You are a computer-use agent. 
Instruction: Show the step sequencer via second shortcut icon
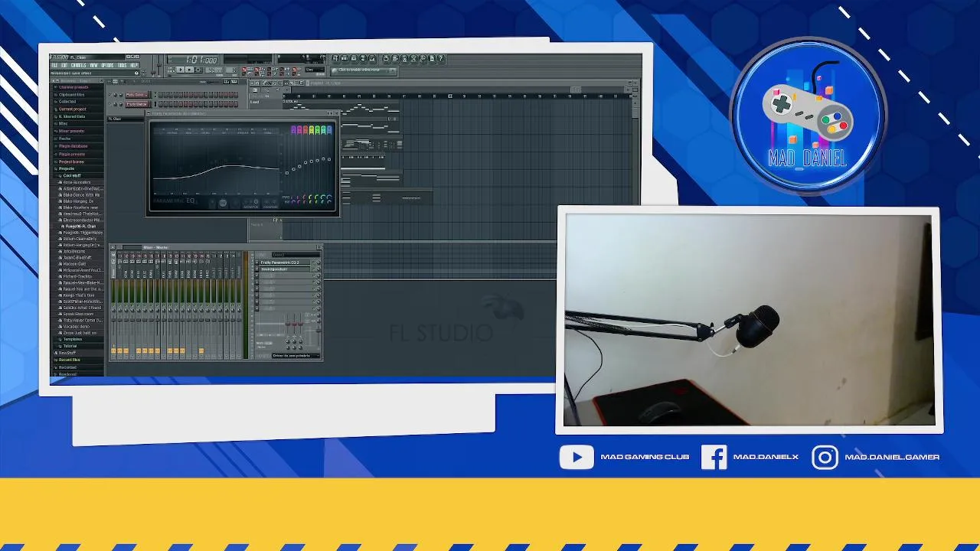[345, 58]
